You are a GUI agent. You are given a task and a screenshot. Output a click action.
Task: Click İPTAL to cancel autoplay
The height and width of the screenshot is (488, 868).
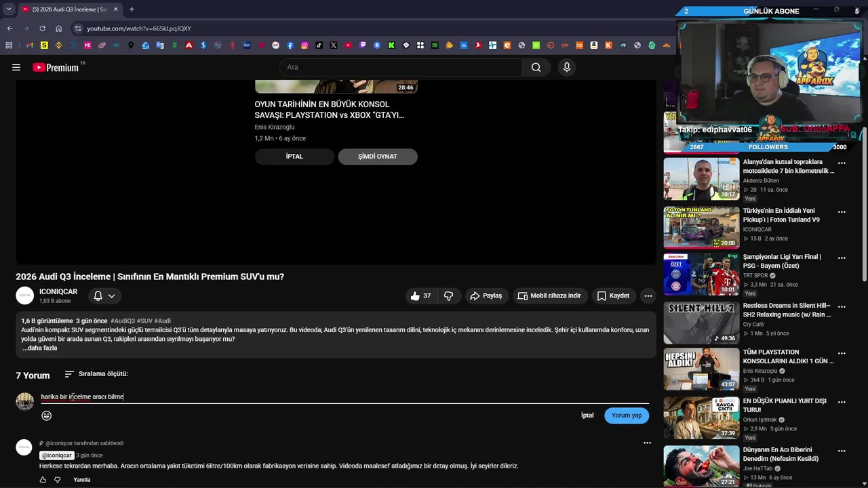click(x=294, y=157)
